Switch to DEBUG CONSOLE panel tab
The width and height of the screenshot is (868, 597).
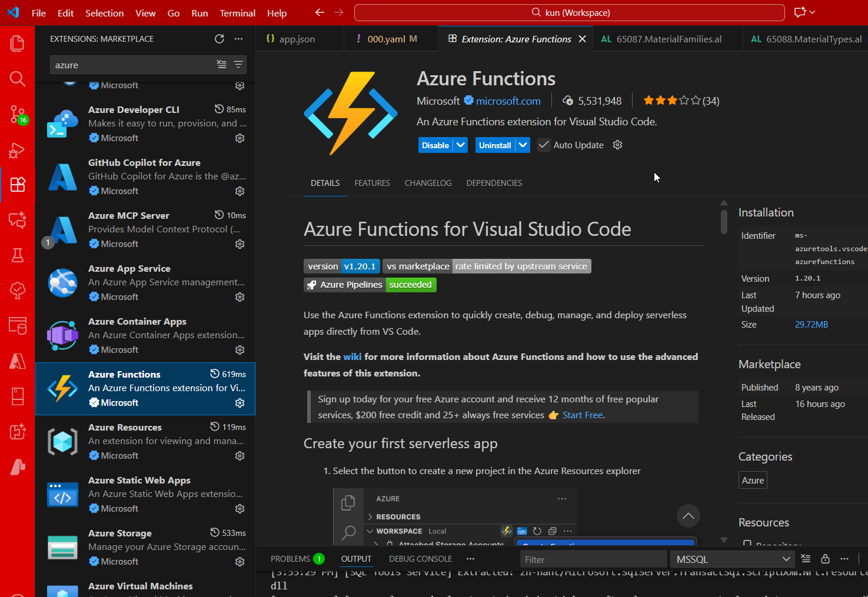420,559
